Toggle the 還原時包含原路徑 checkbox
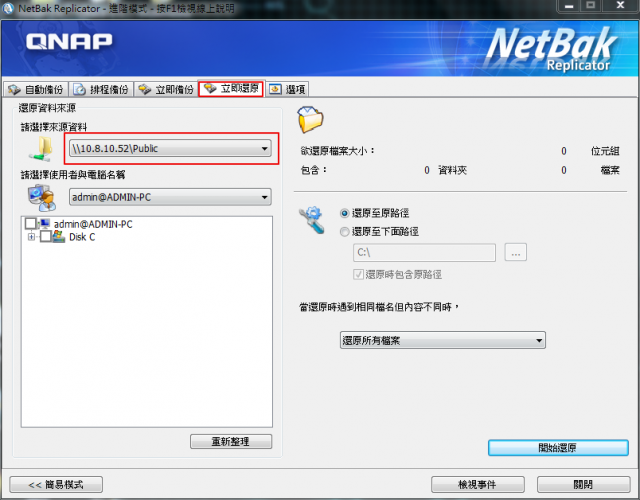Viewport: 640px width, 500px height. (358, 274)
